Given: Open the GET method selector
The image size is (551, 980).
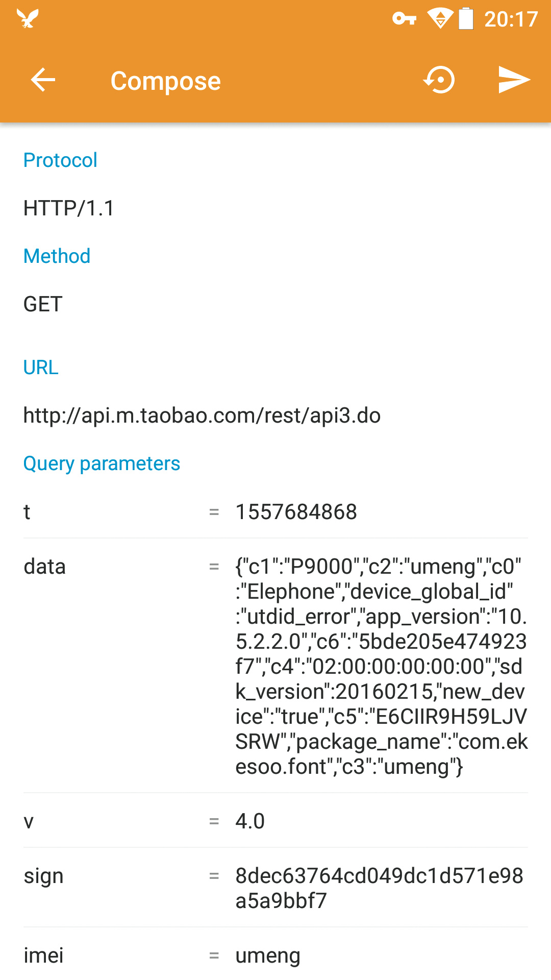Looking at the screenshot, I should 43,304.
